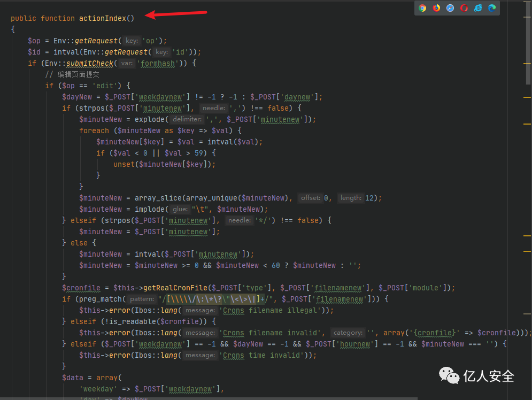532x400 pixels.
Task: Open the page in Opera browser icon
Action: pos(464,8)
